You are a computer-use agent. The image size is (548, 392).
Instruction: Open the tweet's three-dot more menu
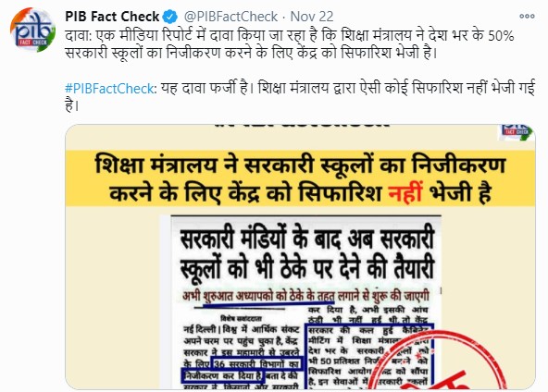click(x=527, y=16)
